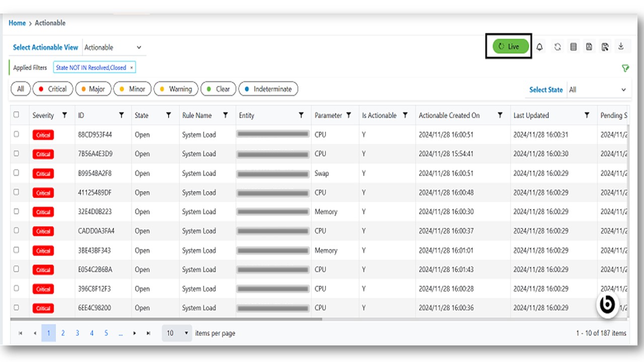Click the ID cell 88CD953F44
Screen dimensions: 644x362
click(95, 135)
